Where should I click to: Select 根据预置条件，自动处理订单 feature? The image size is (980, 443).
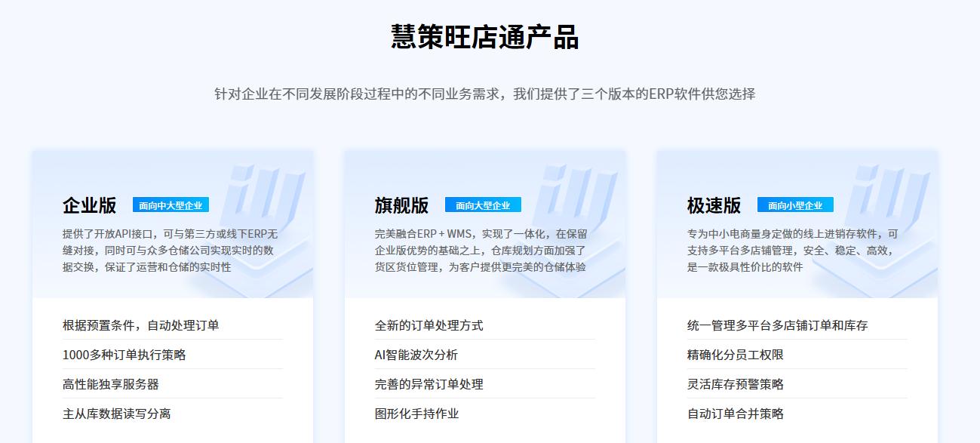tap(141, 325)
